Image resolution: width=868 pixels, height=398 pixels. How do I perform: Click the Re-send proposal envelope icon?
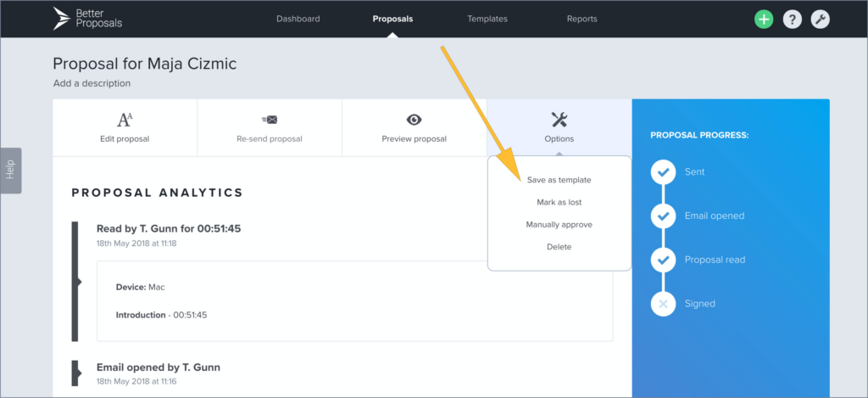tap(270, 120)
